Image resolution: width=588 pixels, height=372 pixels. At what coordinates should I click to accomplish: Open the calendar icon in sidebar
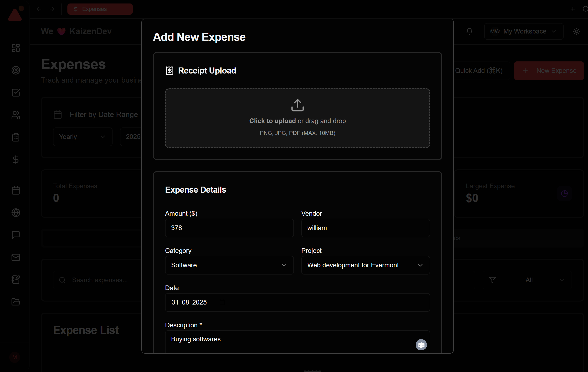tap(16, 190)
